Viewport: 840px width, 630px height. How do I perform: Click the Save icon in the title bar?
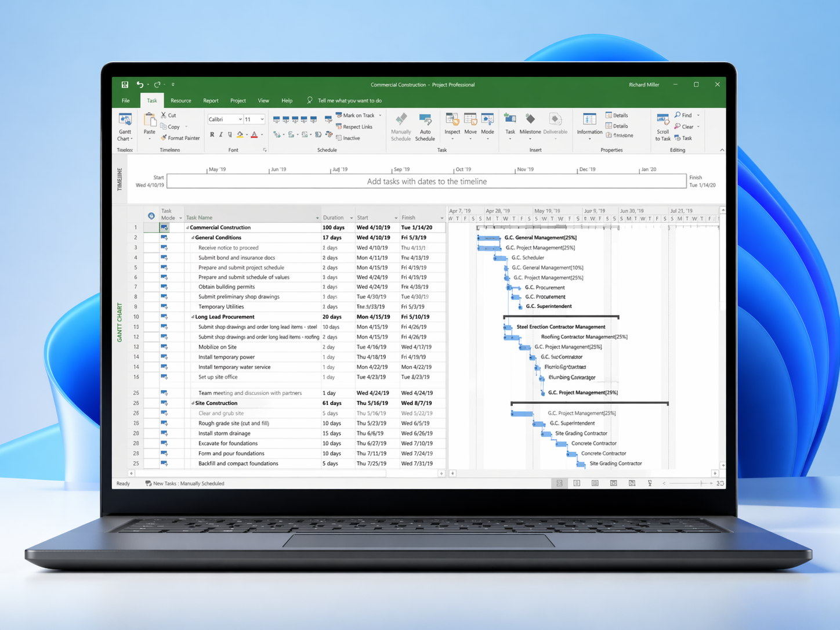coord(125,85)
